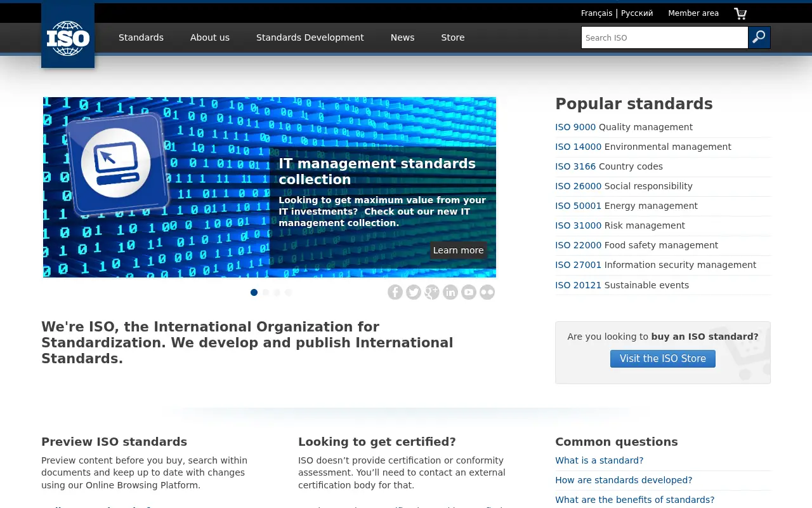
Task: Click the Preview ISO standards heading
Action: click(x=114, y=442)
